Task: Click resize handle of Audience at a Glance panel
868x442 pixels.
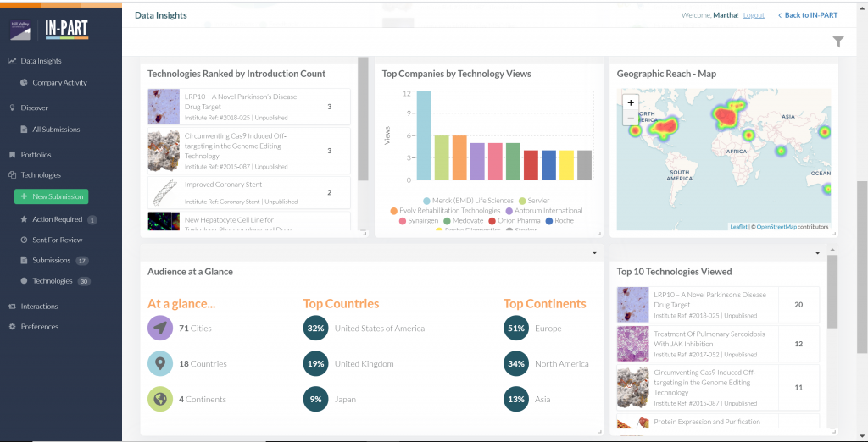Action: coord(599,432)
